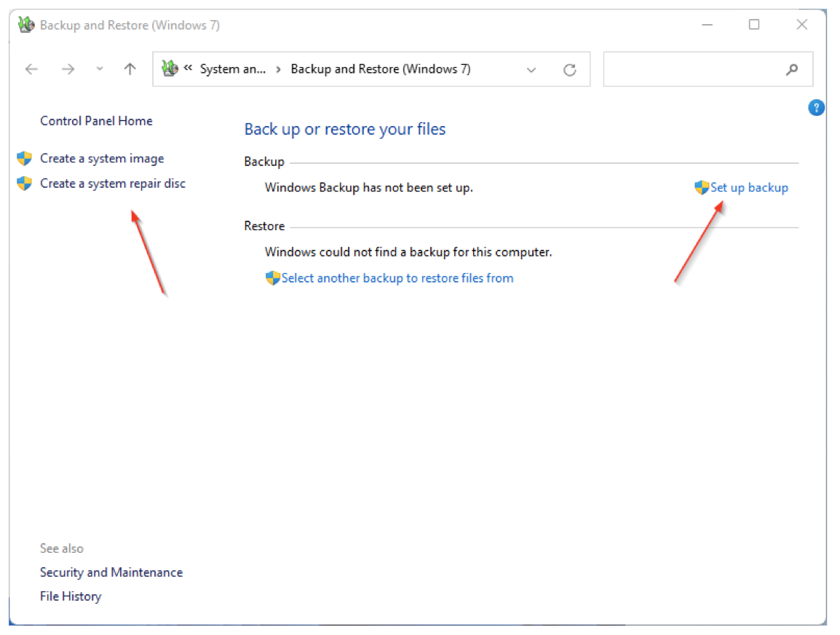Click the address bar Backup icon
840x635 pixels.
click(x=170, y=68)
